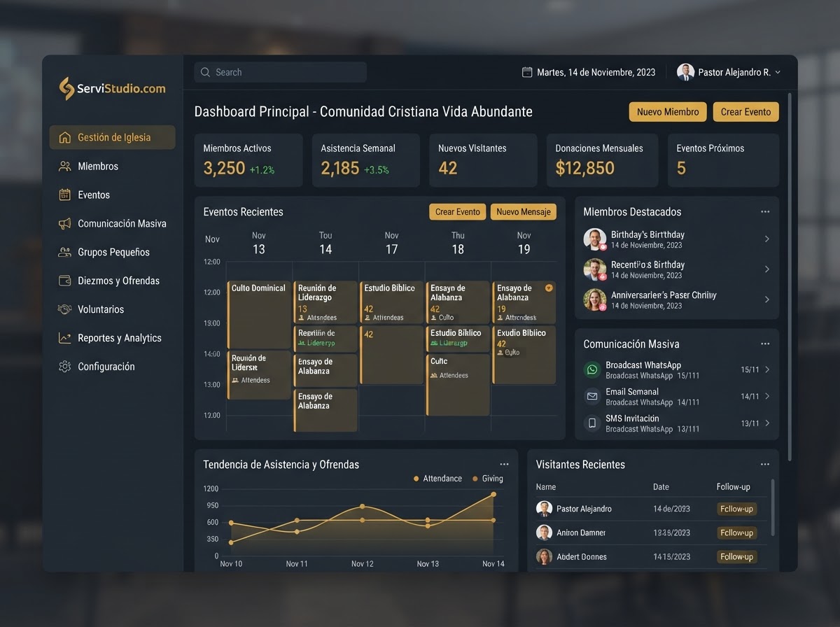Expand the Anniversary row chevron
This screenshot has width=840, height=627.
pos(767,300)
